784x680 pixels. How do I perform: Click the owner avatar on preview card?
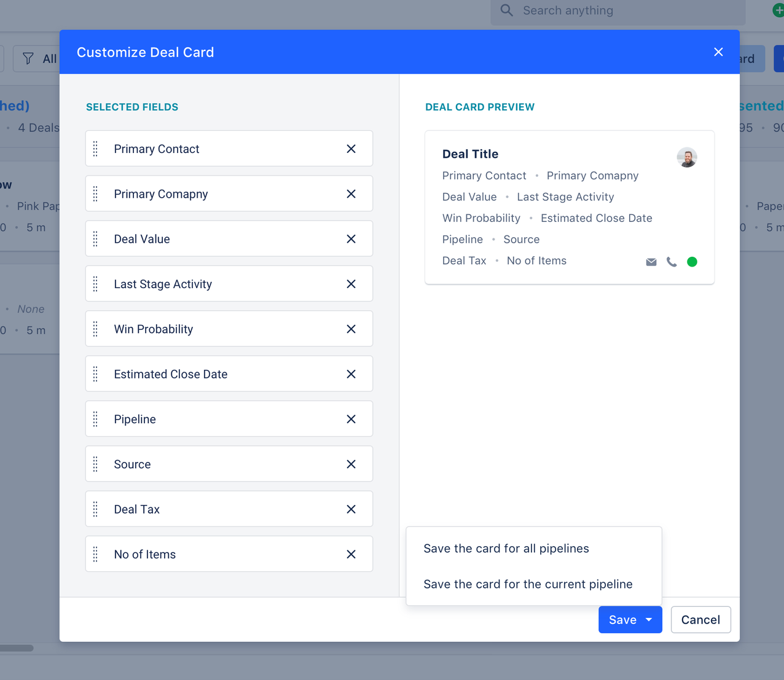point(687,157)
